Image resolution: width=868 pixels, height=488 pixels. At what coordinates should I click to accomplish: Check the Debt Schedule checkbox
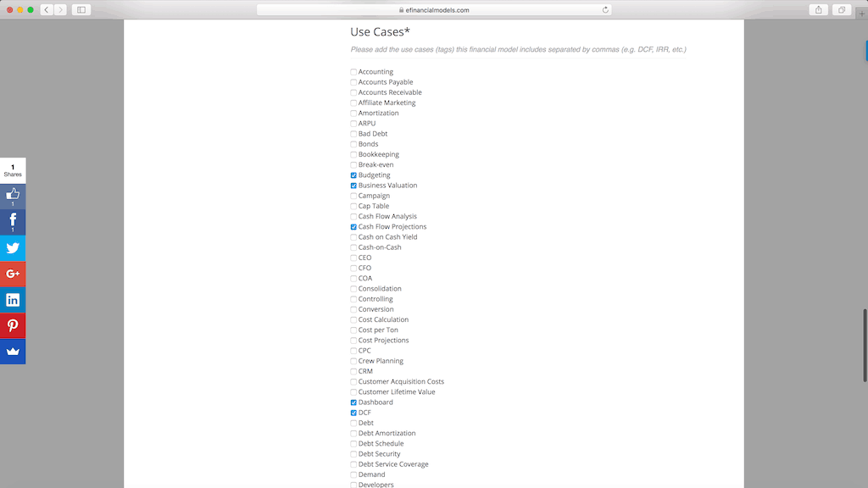pyautogui.click(x=353, y=444)
